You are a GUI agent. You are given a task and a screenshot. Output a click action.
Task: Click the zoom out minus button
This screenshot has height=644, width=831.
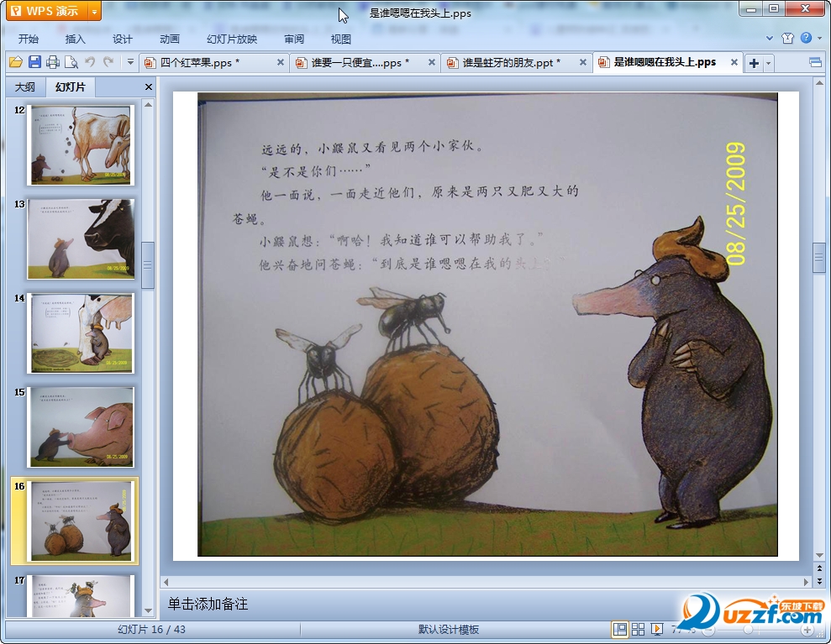pos(708,630)
